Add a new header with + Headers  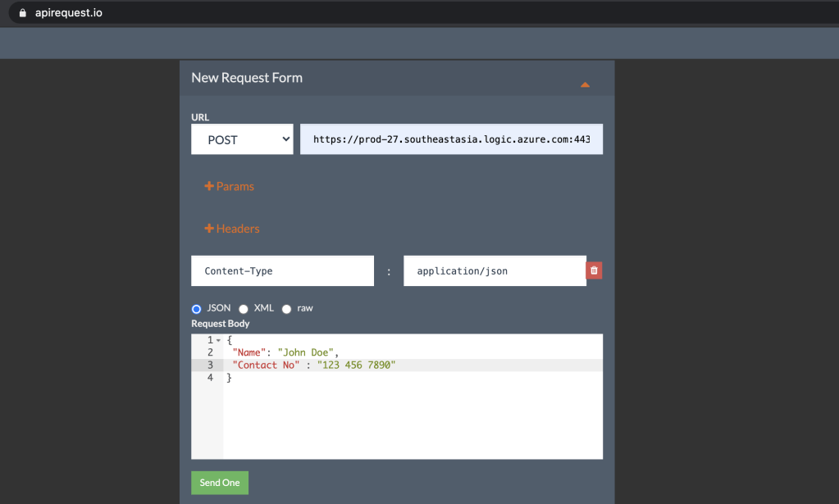232,229
